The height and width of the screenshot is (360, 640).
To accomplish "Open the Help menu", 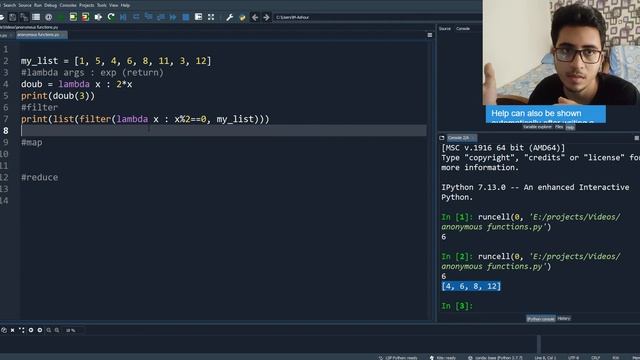I will click(x=125, y=5).
